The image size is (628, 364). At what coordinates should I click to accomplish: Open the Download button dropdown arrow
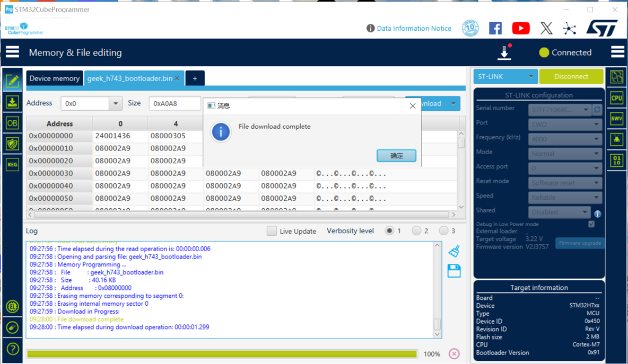tap(453, 104)
